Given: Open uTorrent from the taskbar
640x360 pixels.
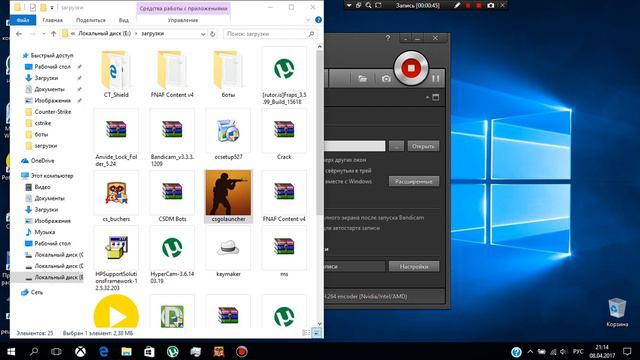Looking at the screenshot, I should coord(172,351).
